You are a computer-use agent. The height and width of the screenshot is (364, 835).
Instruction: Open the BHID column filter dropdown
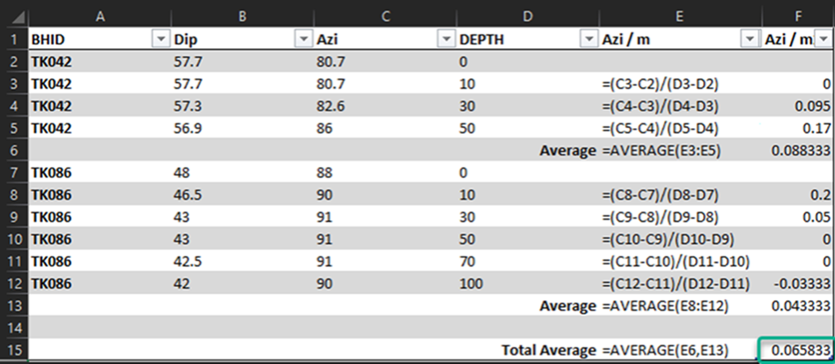[161, 39]
